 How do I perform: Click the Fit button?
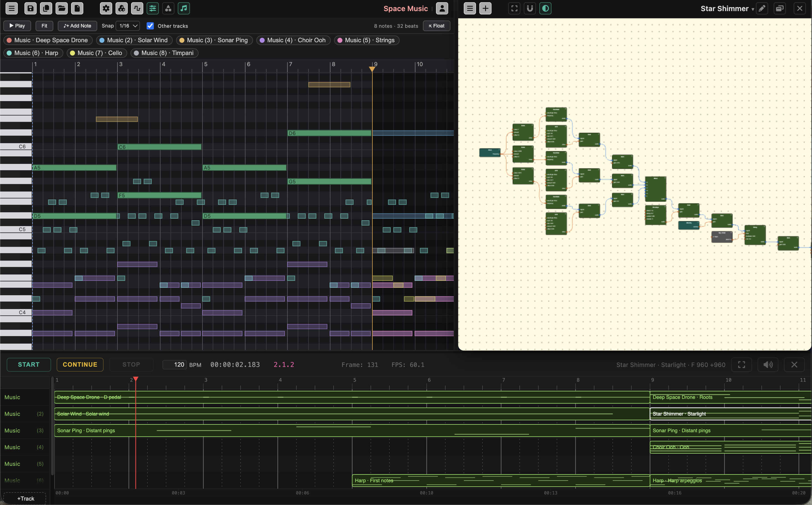[44, 26]
